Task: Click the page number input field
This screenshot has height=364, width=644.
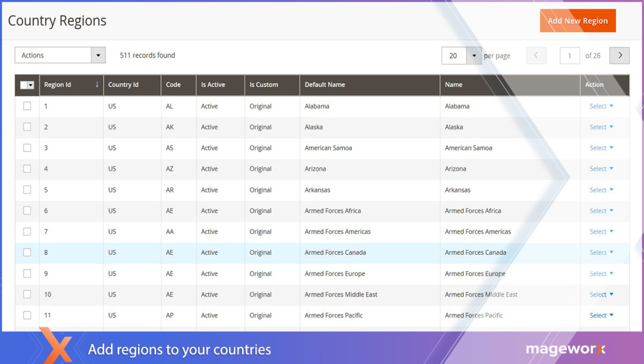Action: (569, 55)
